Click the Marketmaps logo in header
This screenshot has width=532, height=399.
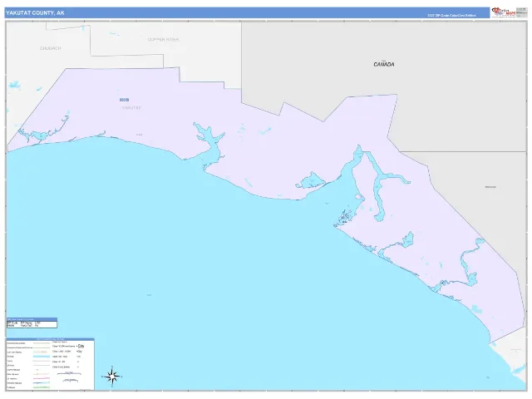(504, 12)
